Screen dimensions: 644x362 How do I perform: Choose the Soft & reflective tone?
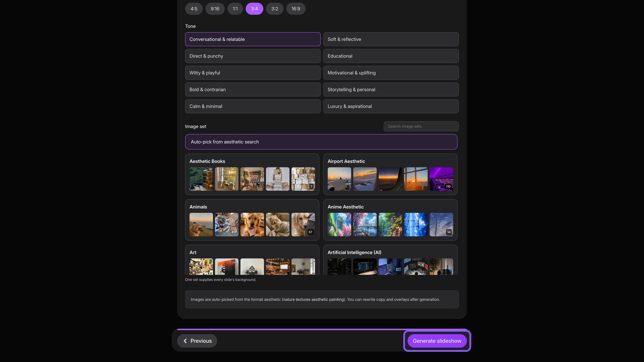coord(391,39)
